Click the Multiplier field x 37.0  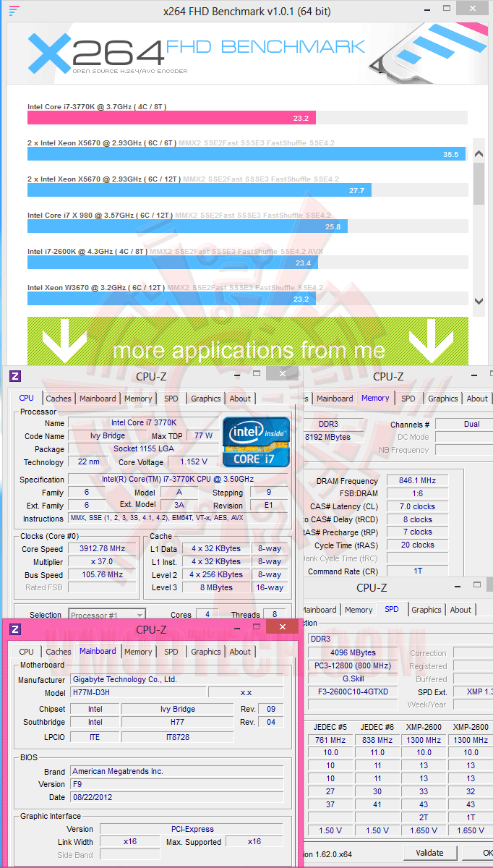click(x=103, y=561)
